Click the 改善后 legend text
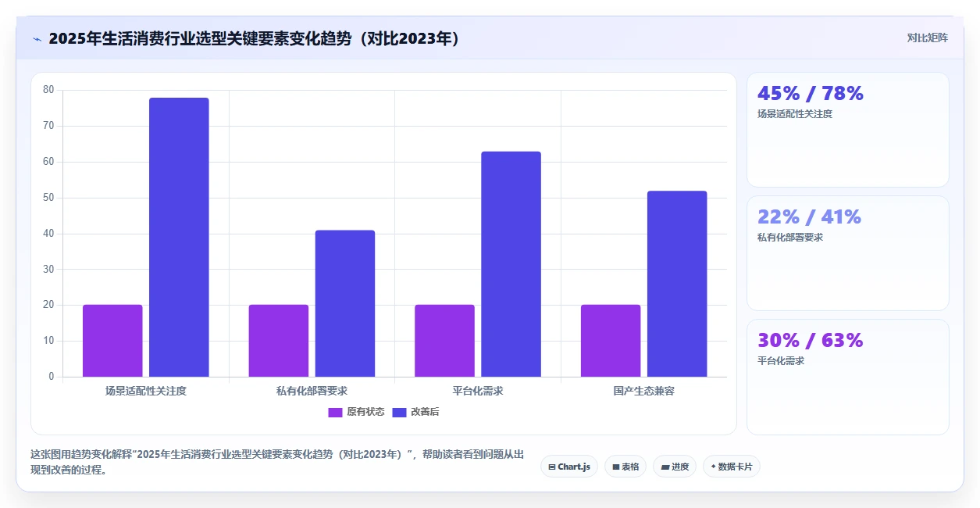 click(x=425, y=412)
